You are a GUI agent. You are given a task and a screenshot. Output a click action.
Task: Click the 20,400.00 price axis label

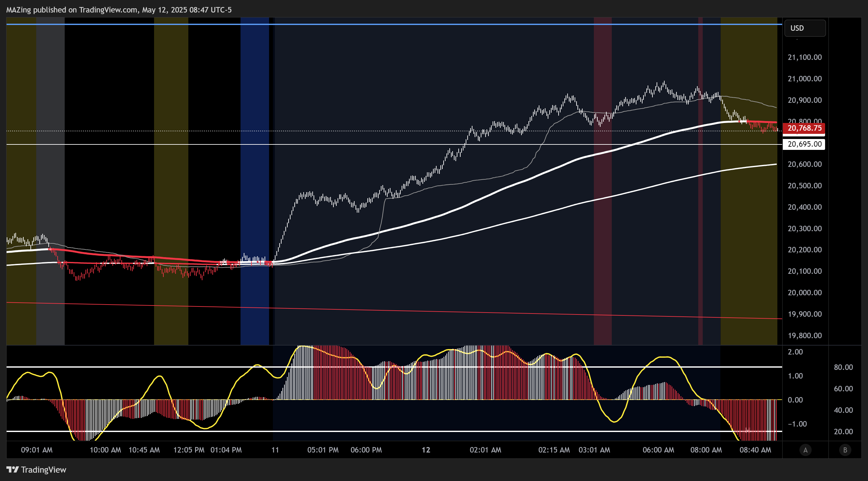pyautogui.click(x=804, y=207)
